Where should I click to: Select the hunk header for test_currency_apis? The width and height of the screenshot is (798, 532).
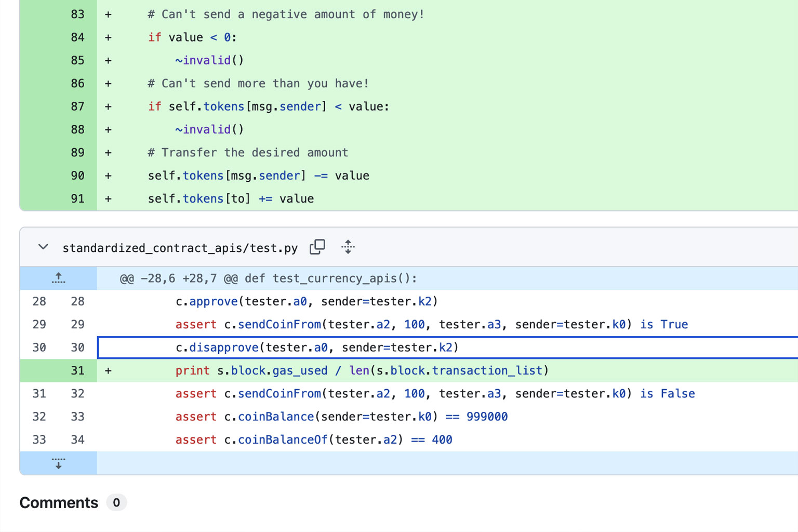(268, 278)
